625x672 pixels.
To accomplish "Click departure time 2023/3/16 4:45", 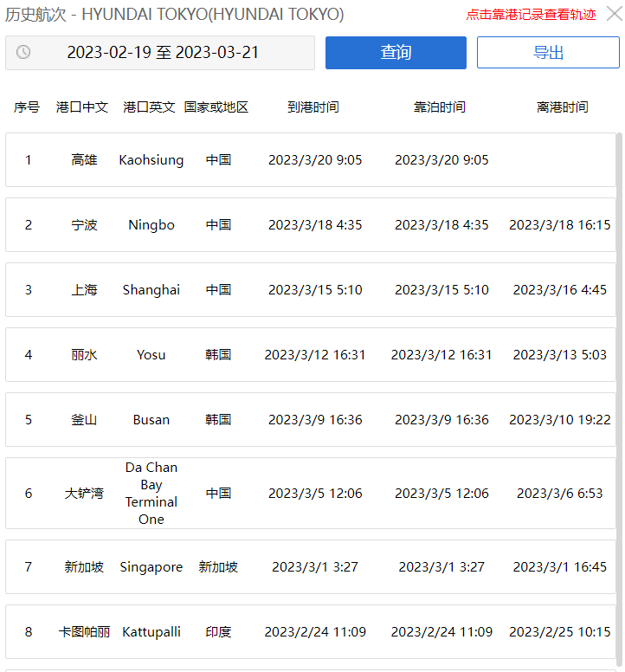I will 559,290.
